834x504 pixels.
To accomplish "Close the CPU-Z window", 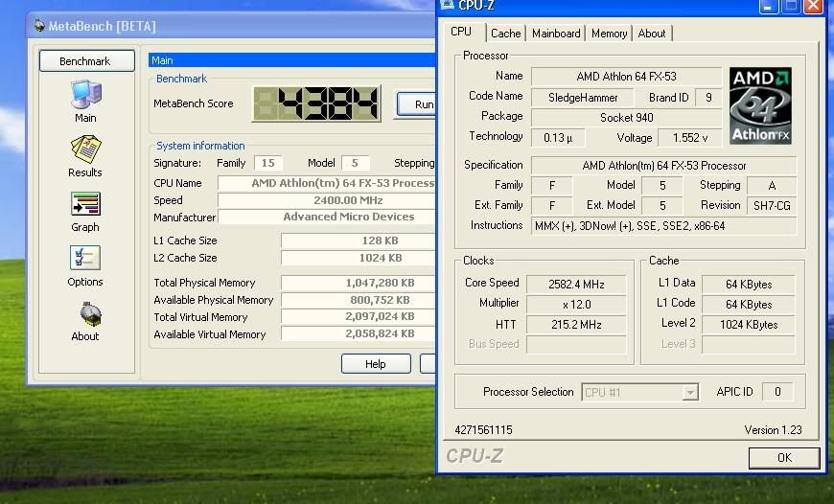I will [x=813, y=7].
